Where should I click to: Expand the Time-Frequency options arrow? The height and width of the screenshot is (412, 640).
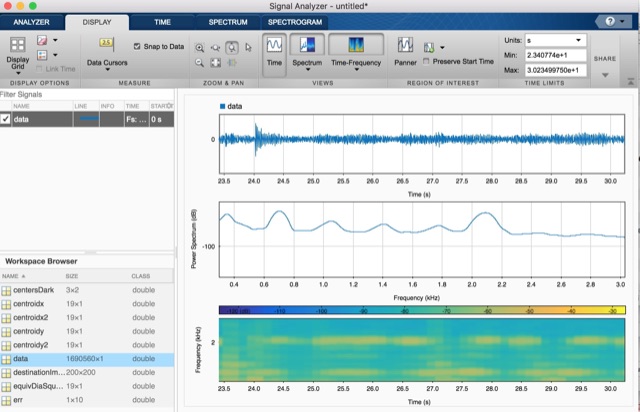click(x=356, y=70)
